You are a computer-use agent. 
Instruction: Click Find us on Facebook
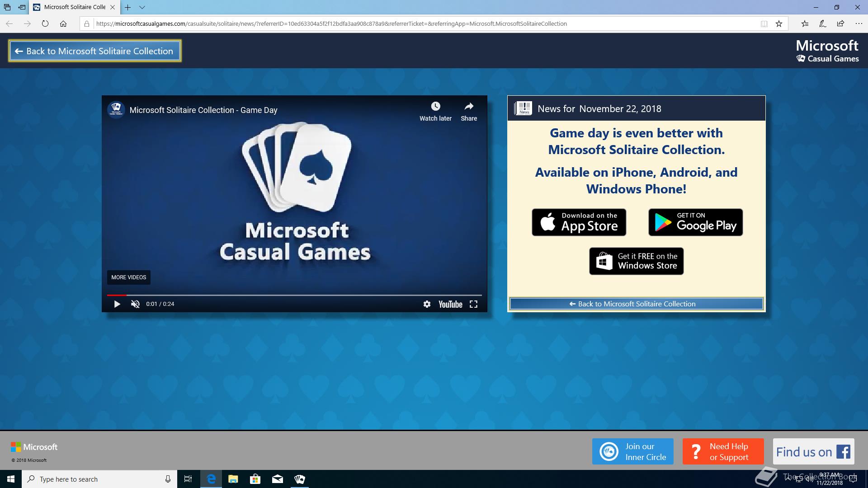click(x=813, y=451)
